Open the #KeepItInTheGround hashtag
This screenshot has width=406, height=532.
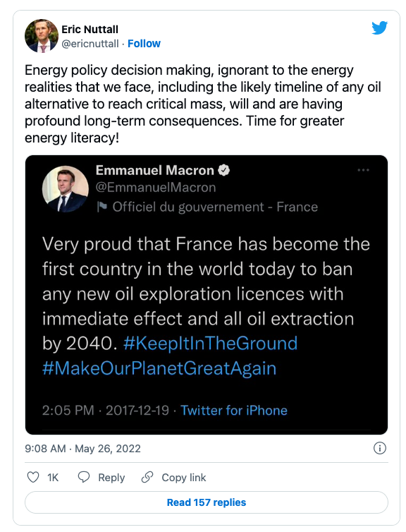pos(211,343)
